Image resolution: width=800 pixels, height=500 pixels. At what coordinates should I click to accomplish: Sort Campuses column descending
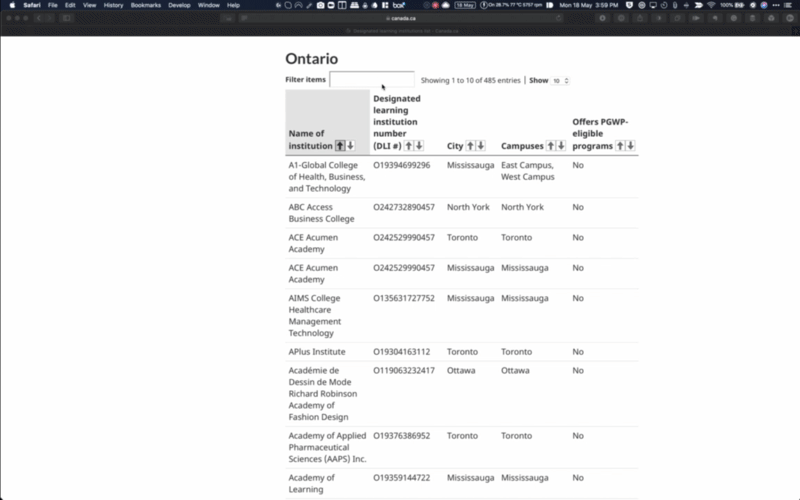point(561,146)
